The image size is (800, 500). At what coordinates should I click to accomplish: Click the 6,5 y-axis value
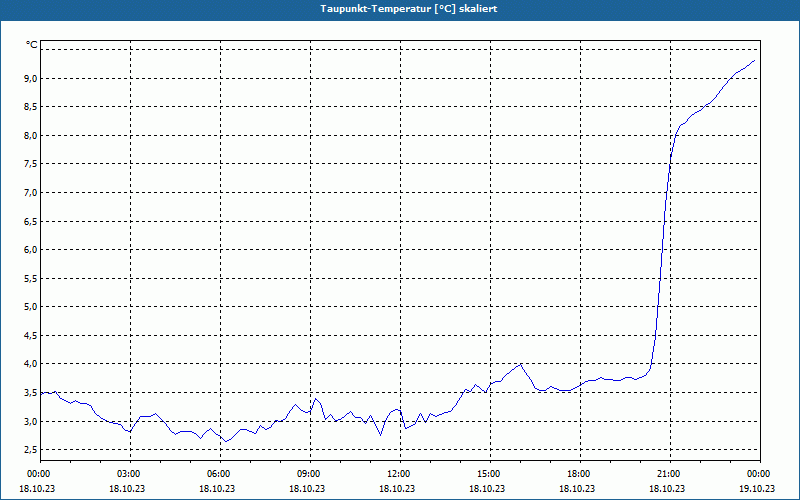tap(31, 221)
